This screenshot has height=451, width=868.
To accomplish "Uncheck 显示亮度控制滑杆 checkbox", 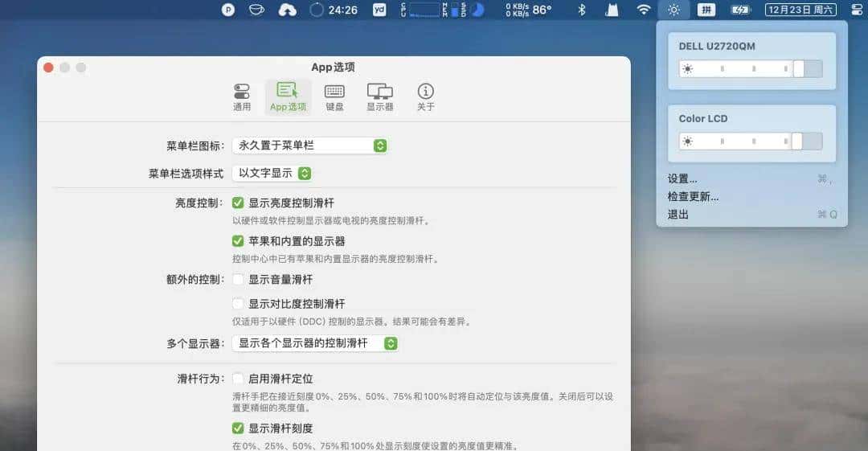I will pyautogui.click(x=238, y=203).
